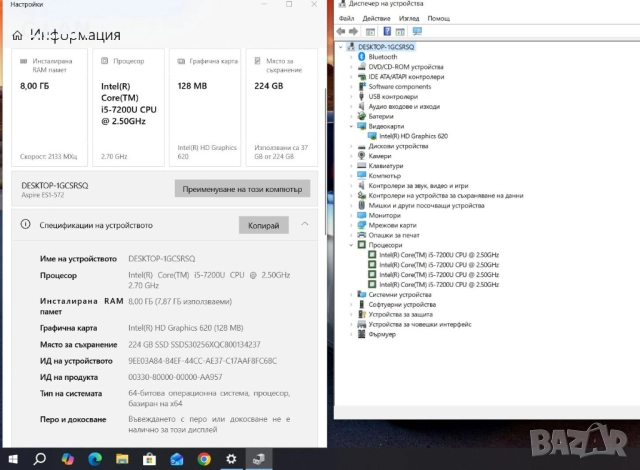640x470 pixels.
Task: Click the properties pane icon beside Help icon
Action: coord(400,31)
